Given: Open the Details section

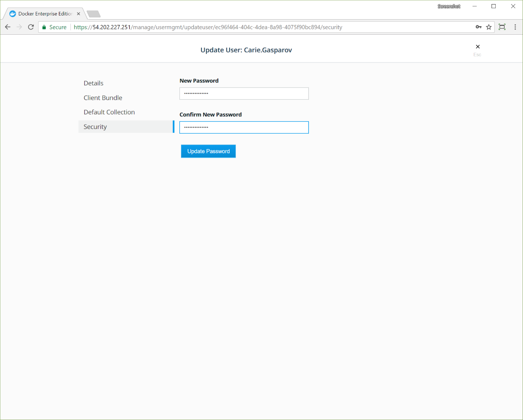Looking at the screenshot, I should coord(94,83).
